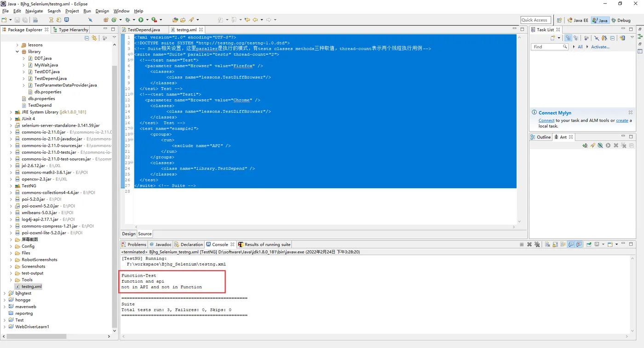This screenshot has width=644, height=348.
Task: Click the Display Selected Console icon
Action: [597, 244]
